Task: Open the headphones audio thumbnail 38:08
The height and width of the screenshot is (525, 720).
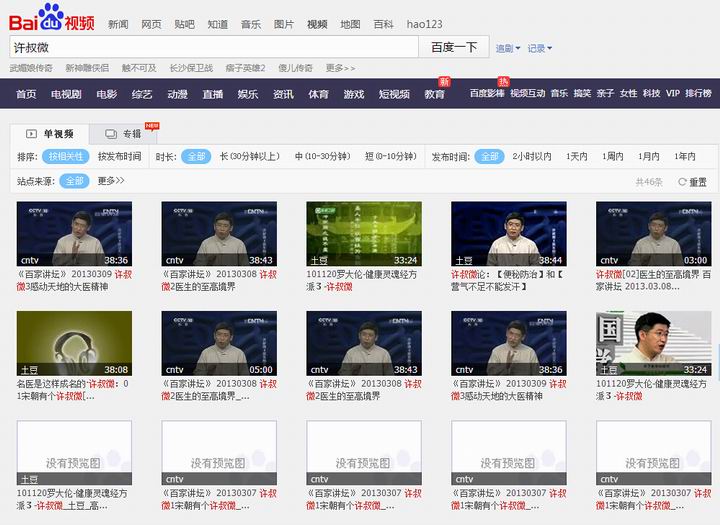Action: (x=74, y=343)
